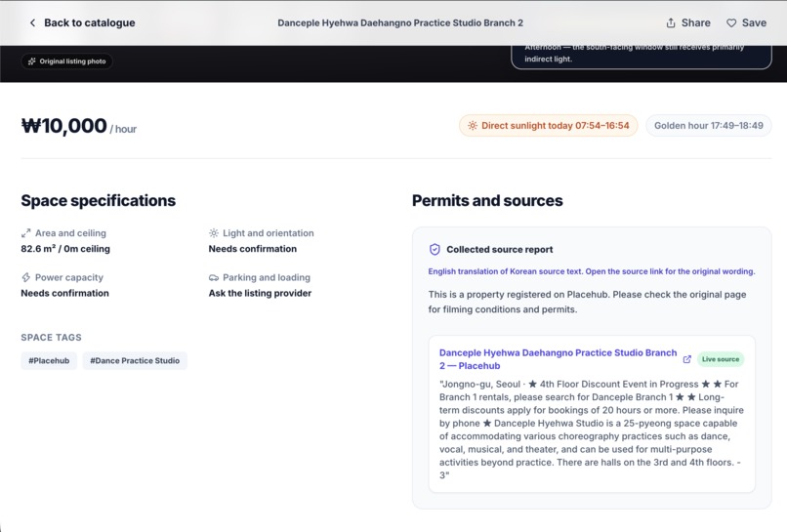
Task: Click the back chevron arrow icon
Action: click(x=32, y=22)
